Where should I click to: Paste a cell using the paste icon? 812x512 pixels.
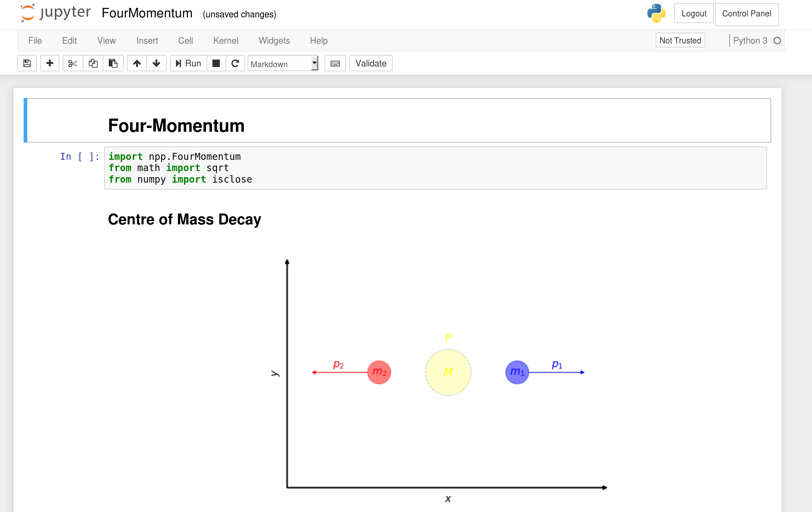coord(113,63)
